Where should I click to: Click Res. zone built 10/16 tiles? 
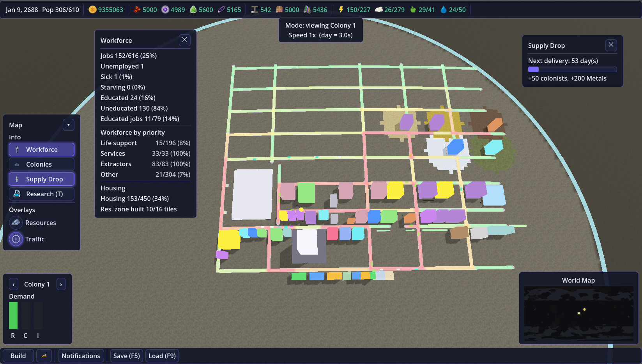[x=138, y=209]
